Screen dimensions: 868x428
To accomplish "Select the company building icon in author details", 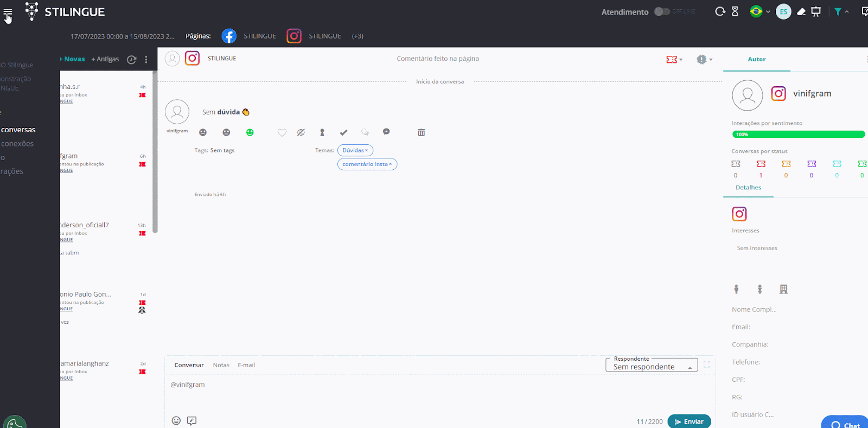I will coord(783,289).
